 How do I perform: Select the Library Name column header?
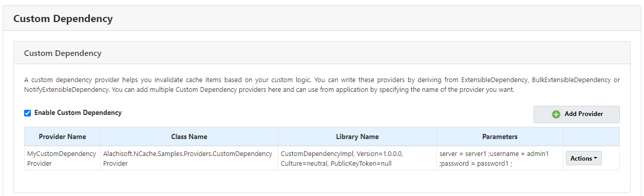click(357, 136)
